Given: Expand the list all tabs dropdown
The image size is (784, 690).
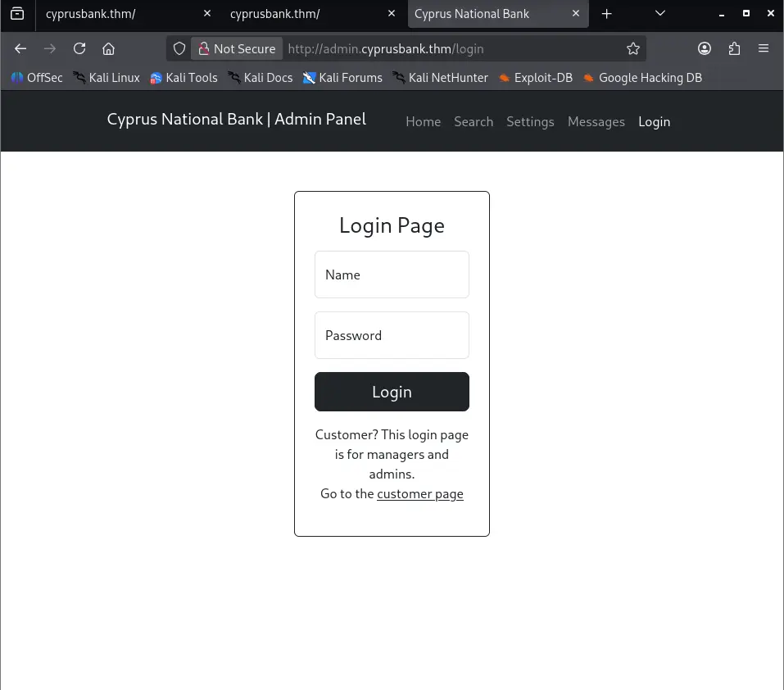Looking at the screenshot, I should [x=660, y=14].
